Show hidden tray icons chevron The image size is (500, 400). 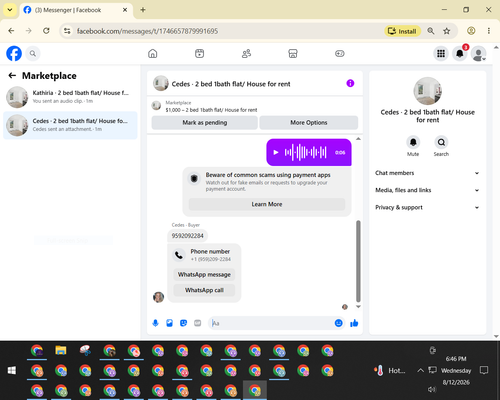click(x=421, y=370)
